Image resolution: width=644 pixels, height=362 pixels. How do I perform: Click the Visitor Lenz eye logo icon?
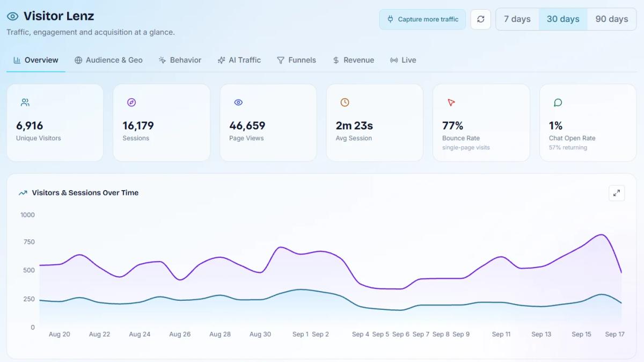12,17
